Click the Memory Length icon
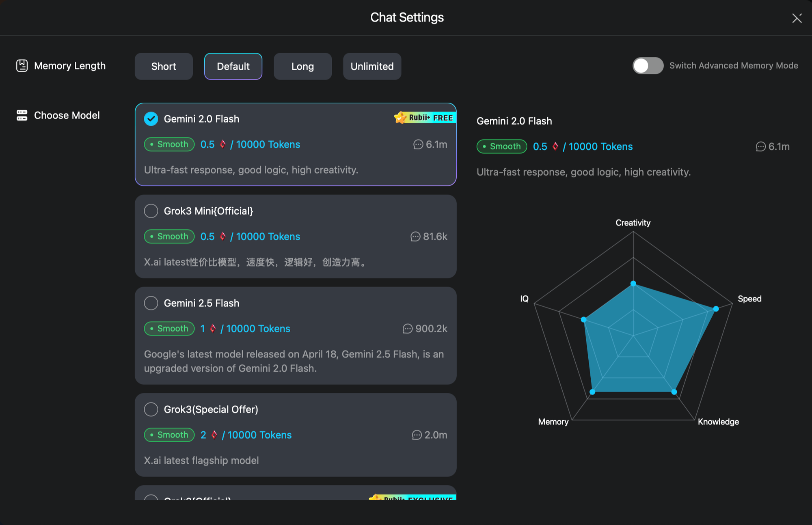Screen dimensions: 812x525 click(x=22, y=66)
